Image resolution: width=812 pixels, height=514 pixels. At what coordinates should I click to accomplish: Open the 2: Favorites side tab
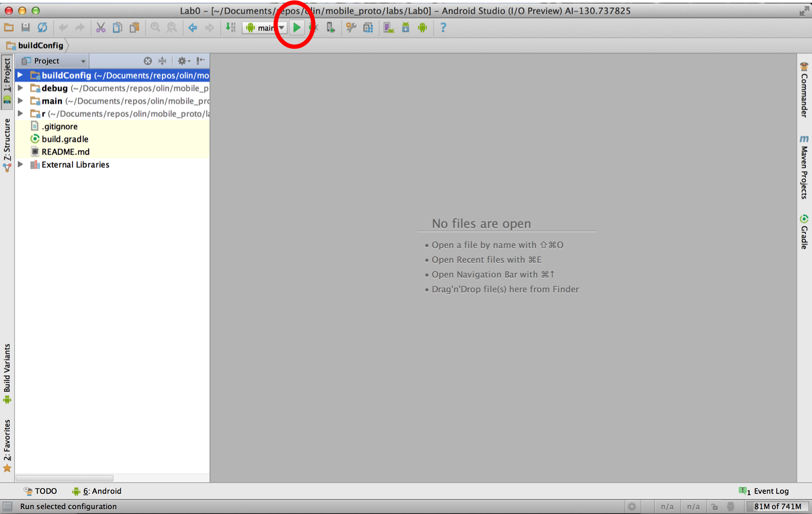coord(7,446)
